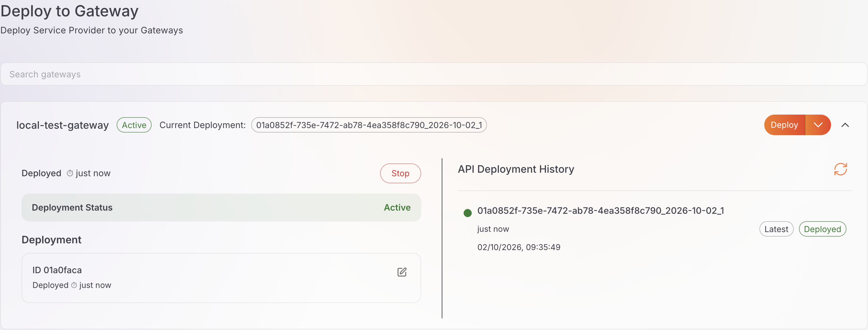
Task: Click the Latest tag
Action: click(776, 229)
